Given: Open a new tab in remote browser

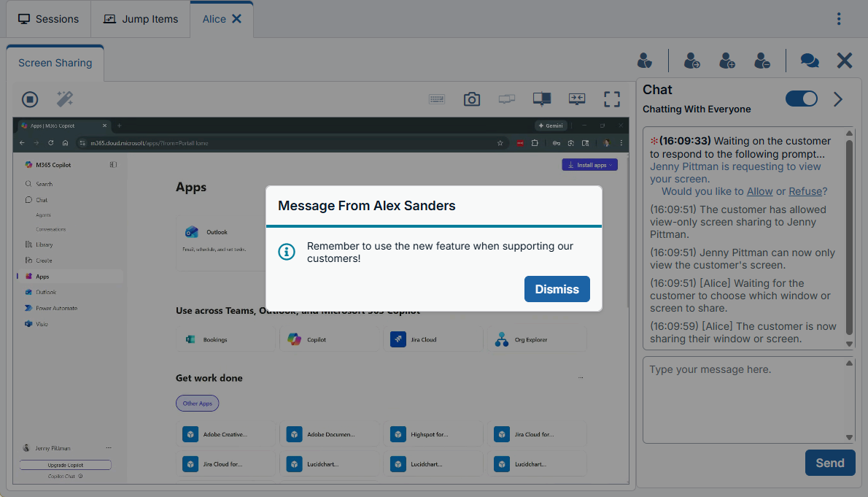Looking at the screenshot, I should click(x=119, y=126).
